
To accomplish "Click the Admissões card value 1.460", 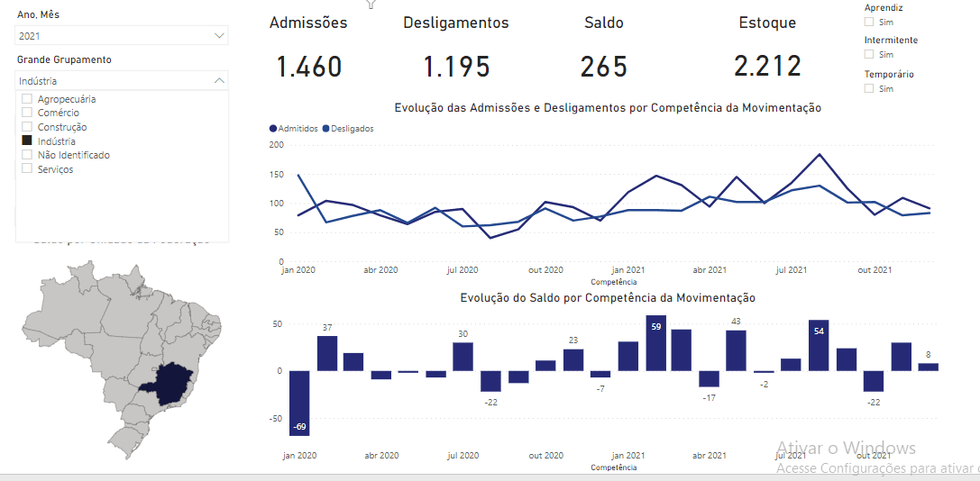I will (308, 67).
